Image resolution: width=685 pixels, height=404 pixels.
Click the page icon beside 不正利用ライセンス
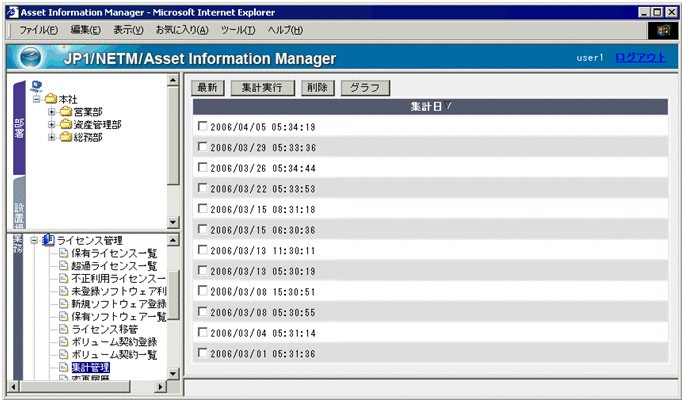click(64, 278)
